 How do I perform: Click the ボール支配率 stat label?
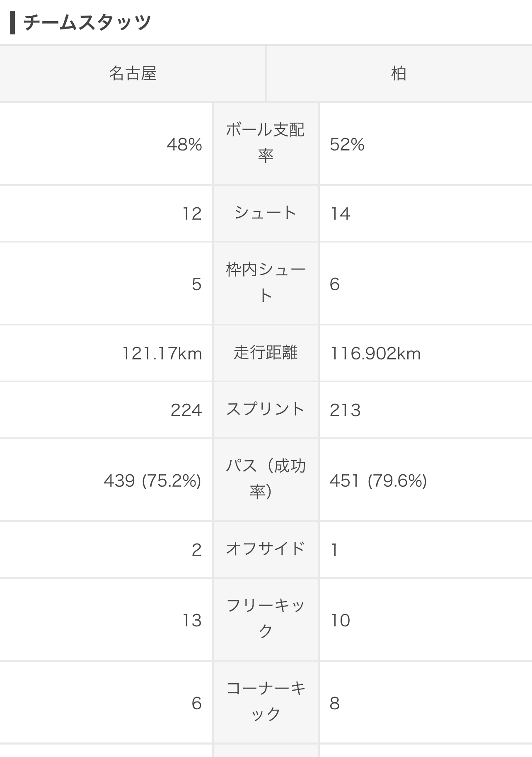(x=266, y=143)
